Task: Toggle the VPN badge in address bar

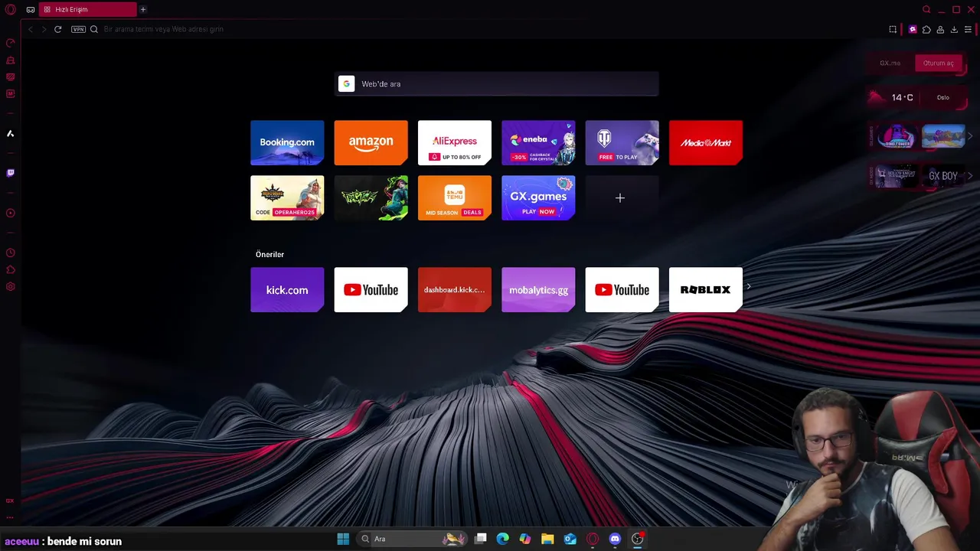Action: point(78,29)
